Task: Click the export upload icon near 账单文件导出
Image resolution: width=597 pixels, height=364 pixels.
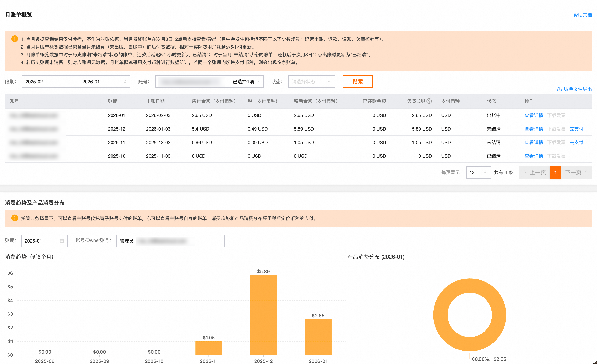Action: point(559,89)
